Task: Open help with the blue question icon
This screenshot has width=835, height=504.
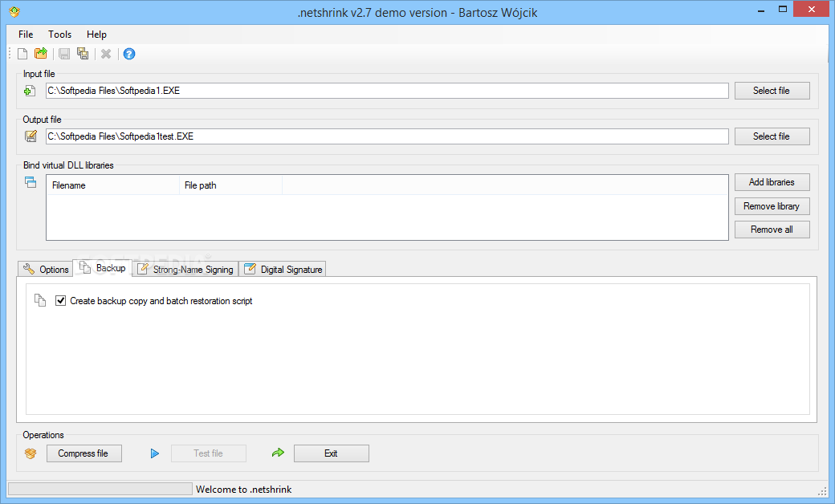Action: 129,54
